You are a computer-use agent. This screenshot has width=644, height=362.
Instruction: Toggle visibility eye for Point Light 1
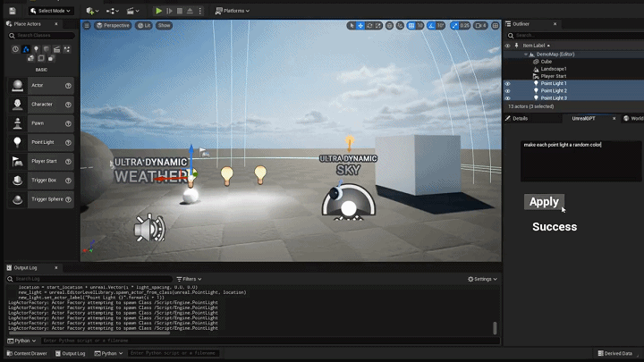(507, 83)
